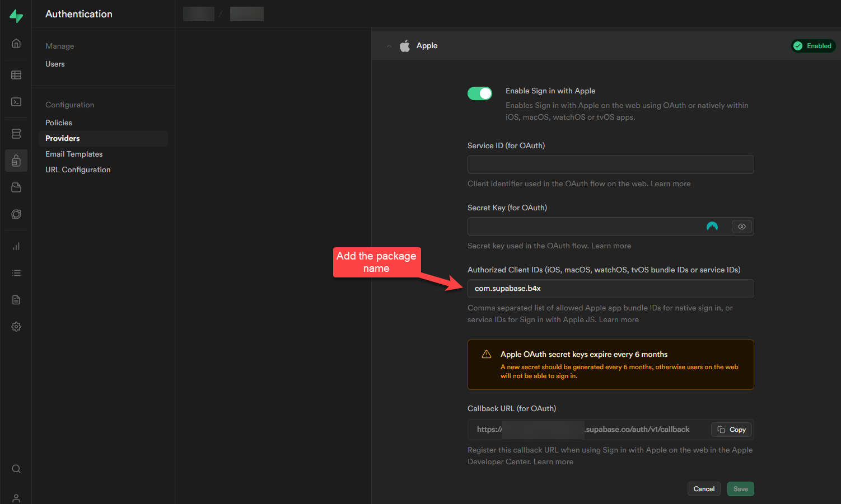Click the green Enabled status badge
Image resolution: width=841 pixels, height=504 pixels.
(814, 46)
